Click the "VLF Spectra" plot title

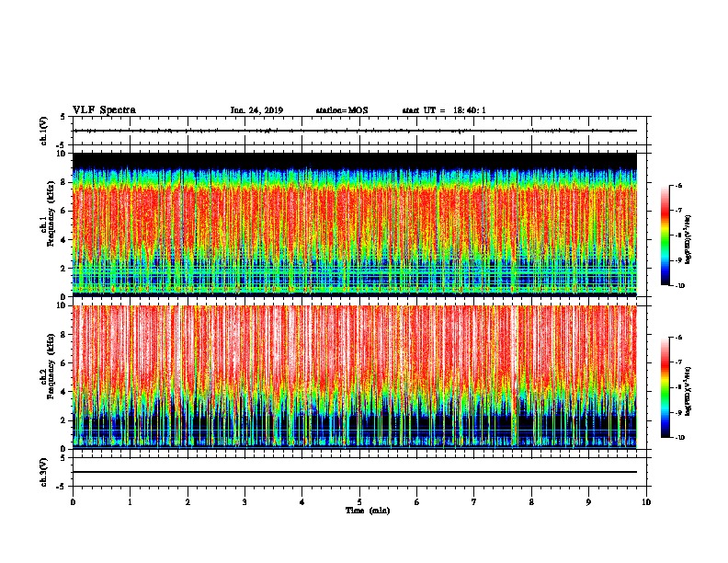(x=104, y=110)
